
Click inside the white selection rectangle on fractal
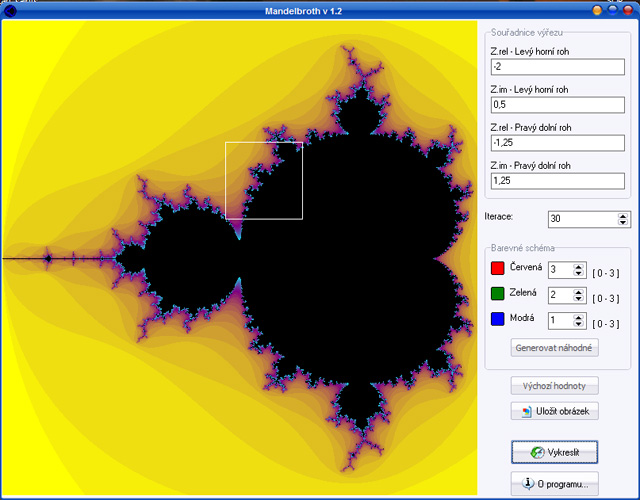263,180
